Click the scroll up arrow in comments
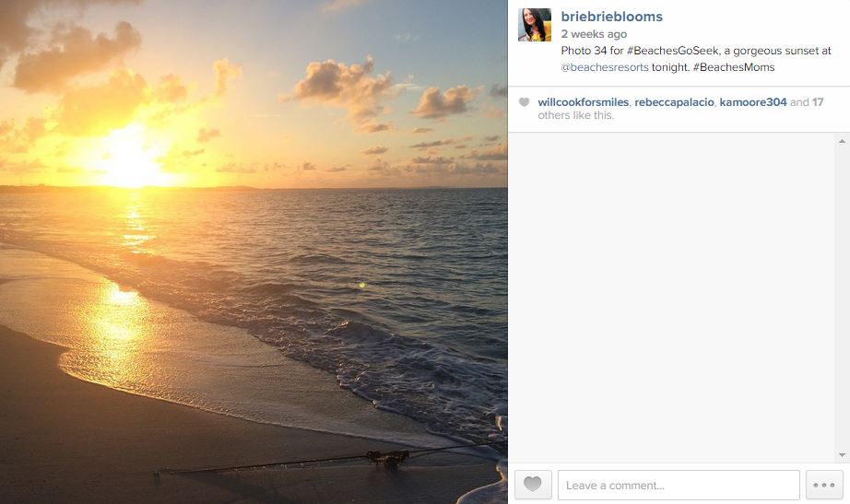The image size is (850, 504). coord(841,141)
